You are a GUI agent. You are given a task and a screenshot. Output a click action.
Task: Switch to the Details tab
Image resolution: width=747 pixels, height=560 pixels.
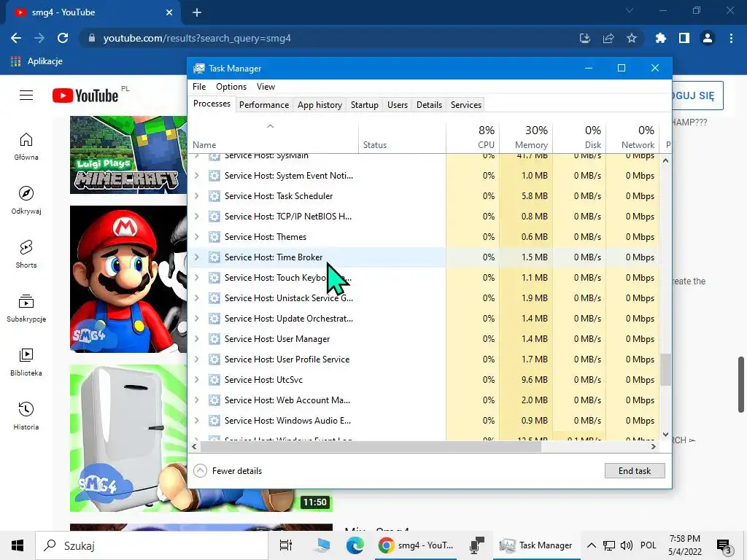429,105
